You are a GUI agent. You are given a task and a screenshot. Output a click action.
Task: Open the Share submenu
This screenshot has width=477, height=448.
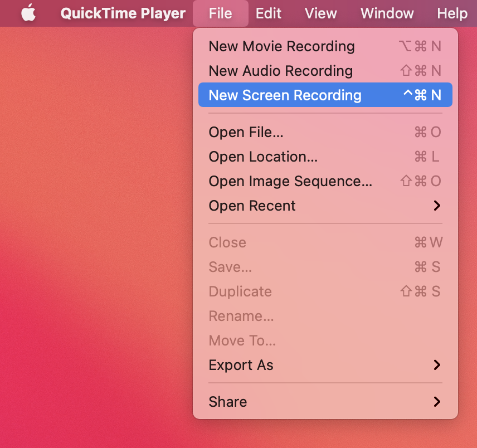pos(227,402)
